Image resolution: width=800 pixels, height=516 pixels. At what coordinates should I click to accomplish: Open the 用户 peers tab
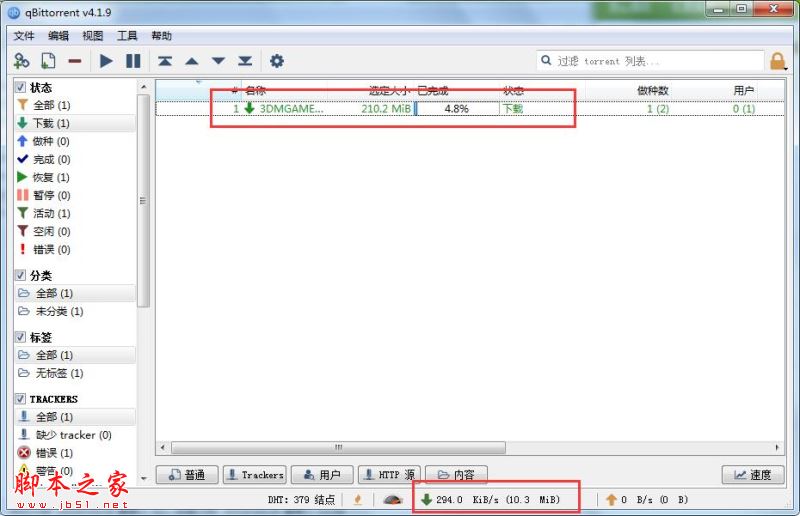[322, 475]
